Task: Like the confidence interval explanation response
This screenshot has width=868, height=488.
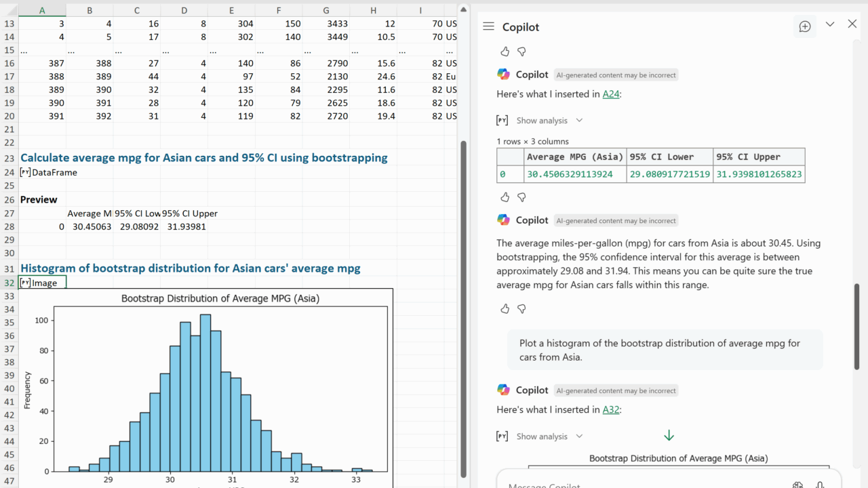Action: 505,308
